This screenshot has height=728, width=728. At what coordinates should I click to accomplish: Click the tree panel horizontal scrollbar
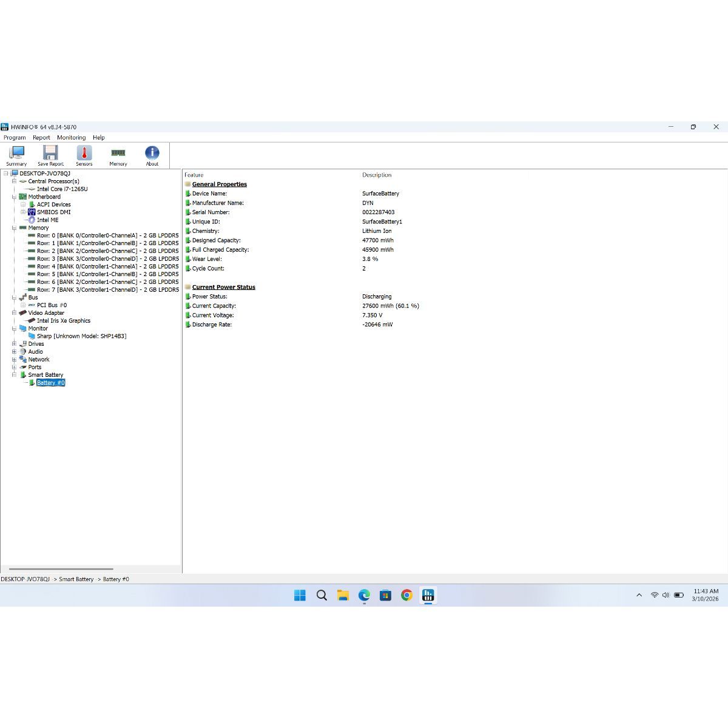point(61,569)
